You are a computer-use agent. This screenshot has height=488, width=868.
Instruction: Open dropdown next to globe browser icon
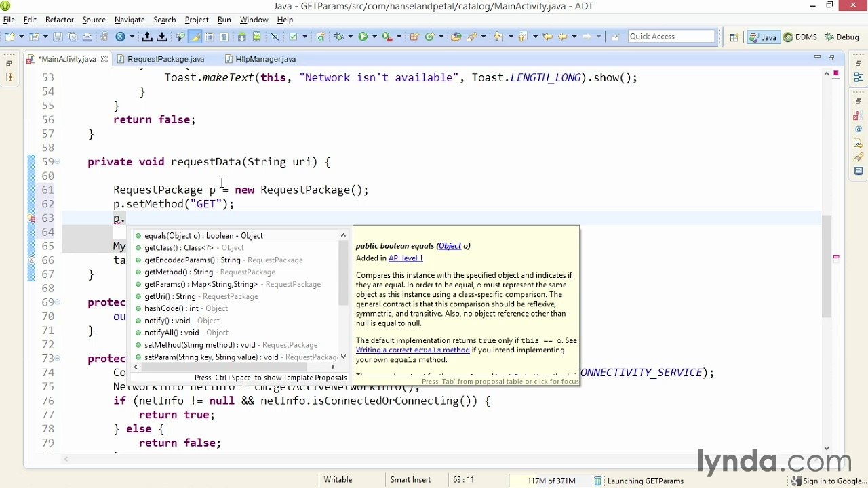132,37
